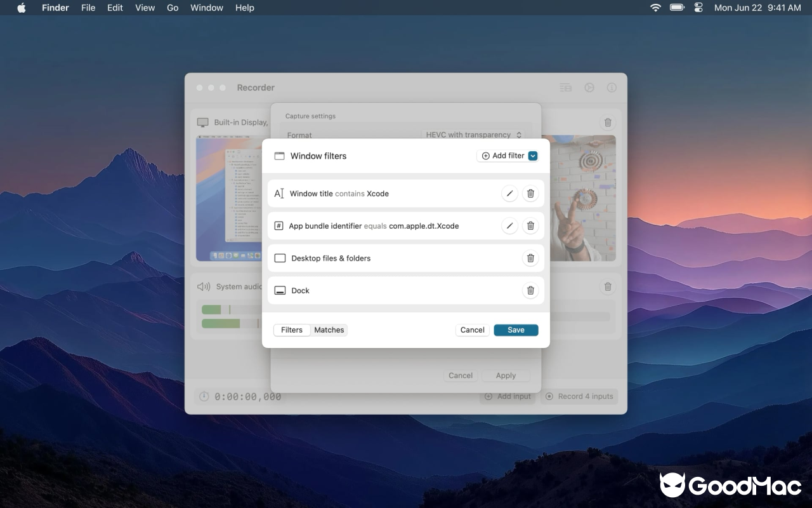Click the Recorder playback toolbar icon
Image resolution: width=812 pixels, height=508 pixels.
click(x=589, y=88)
